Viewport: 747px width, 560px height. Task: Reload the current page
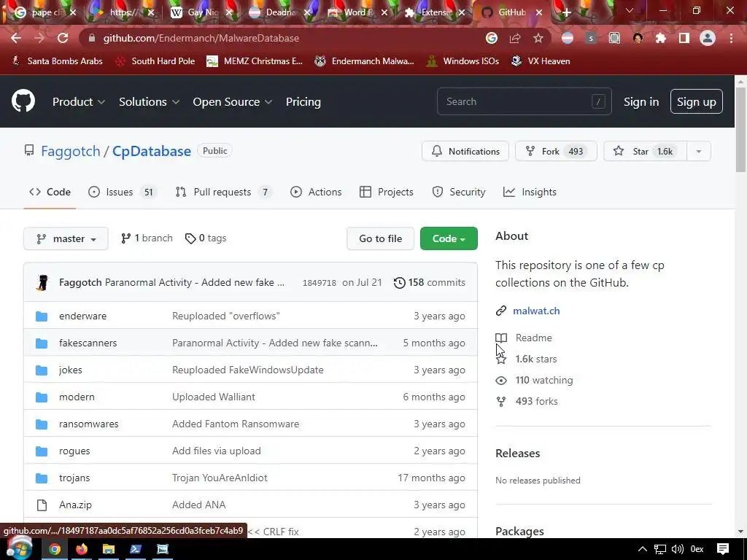pyautogui.click(x=63, y=38)
